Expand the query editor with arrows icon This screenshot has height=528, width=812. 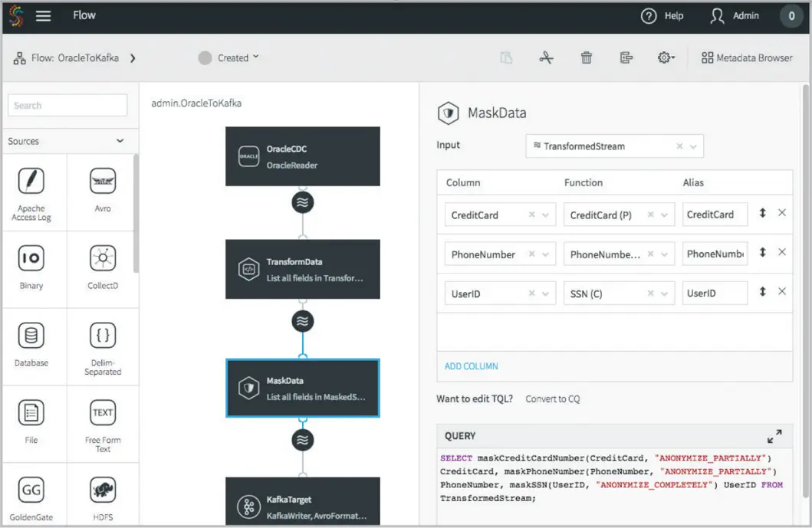point(774,436)
